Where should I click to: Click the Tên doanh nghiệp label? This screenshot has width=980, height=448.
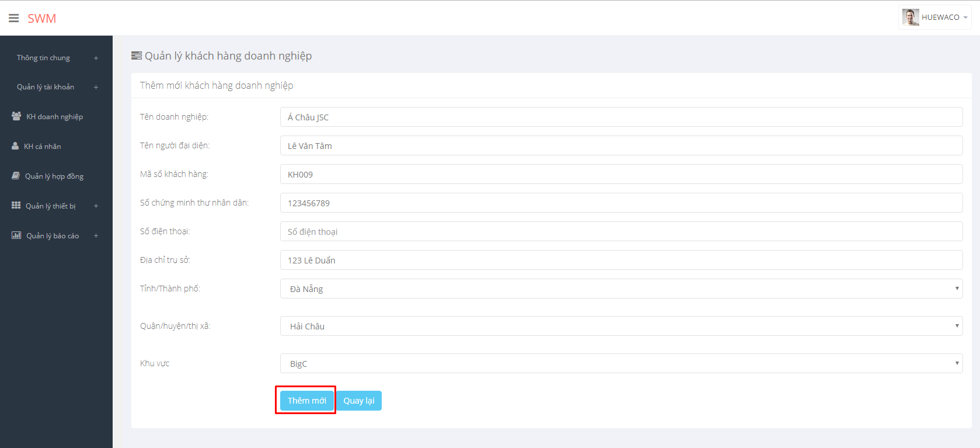pyautogui.click(x=174, y=117)
